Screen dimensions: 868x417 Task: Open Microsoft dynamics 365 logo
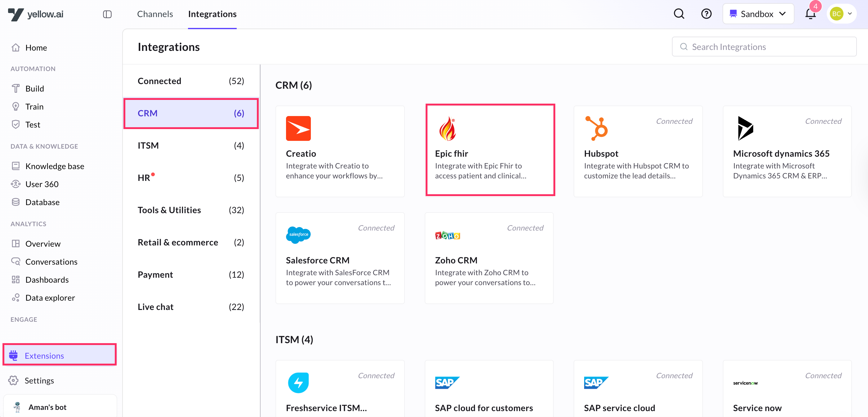[745, 128]
